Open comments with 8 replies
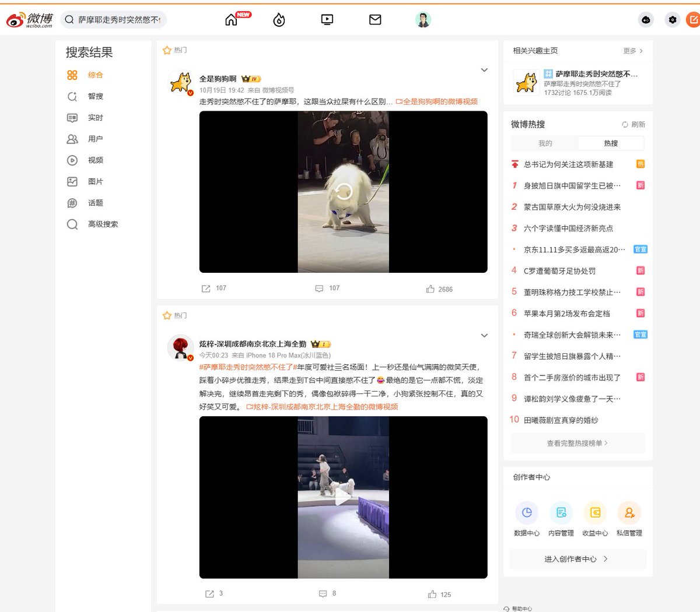This screenshot has height=612, width=700. (x=327, y=593)
